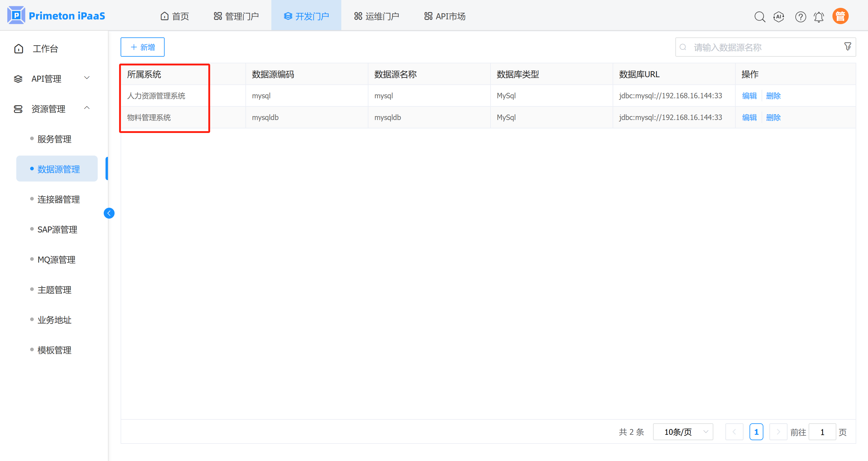Click the search magnifier icon in header
The image size is (868, 461).
coord(759,17)
